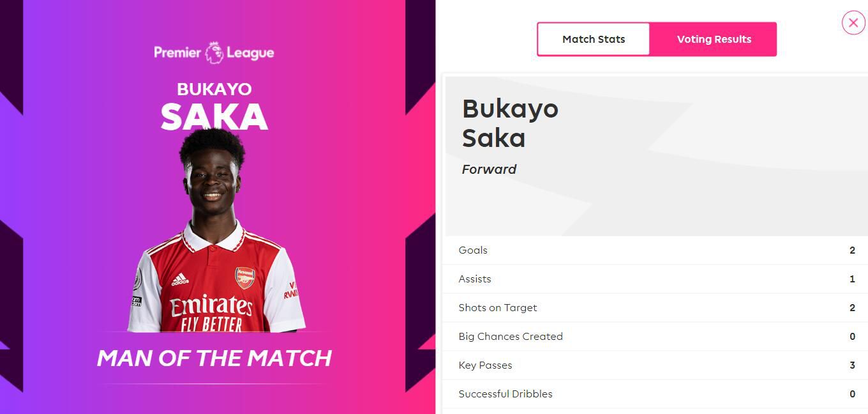The image size is (868, 414).
Task: Switch to the Match Stats tab
Action: click(594, 40)
